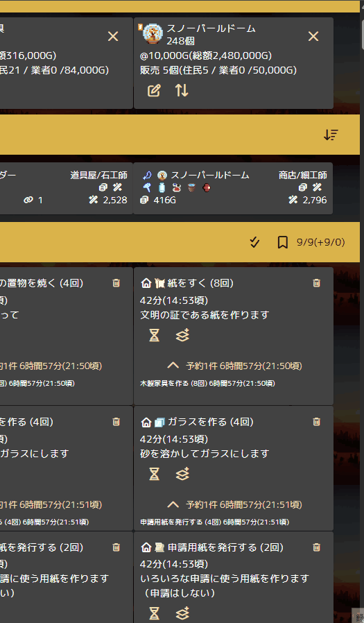Trash the 申請用紙を発行する (2回) task
This screenshot has height=623, width=364.
click(x=316, y=547)
